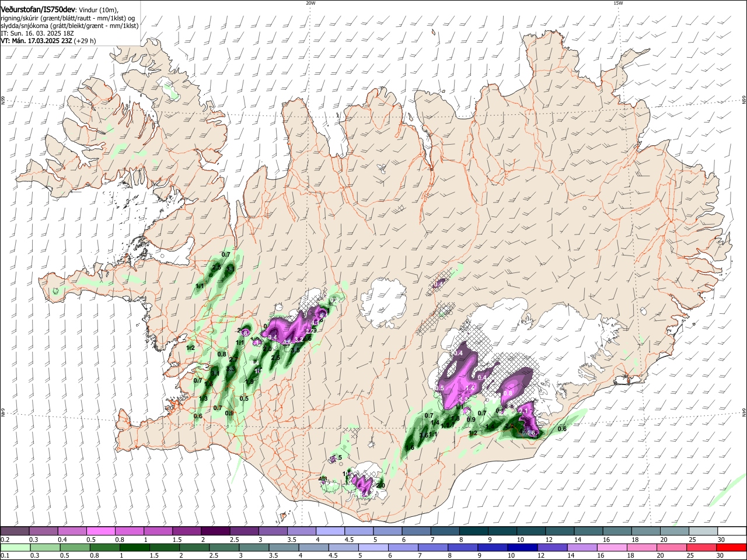Pick the light grey snow swatch between 25 and 30
The image size is (747, 560).
coord(703,531)
